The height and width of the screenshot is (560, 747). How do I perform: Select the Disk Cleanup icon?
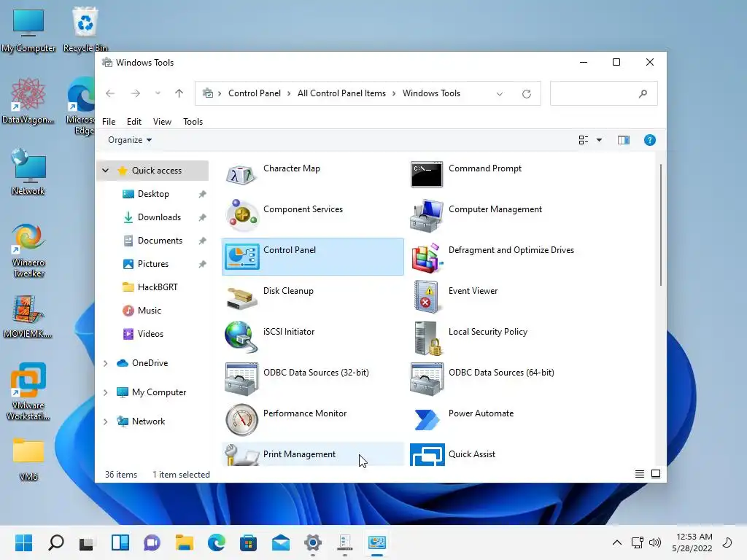241,298
